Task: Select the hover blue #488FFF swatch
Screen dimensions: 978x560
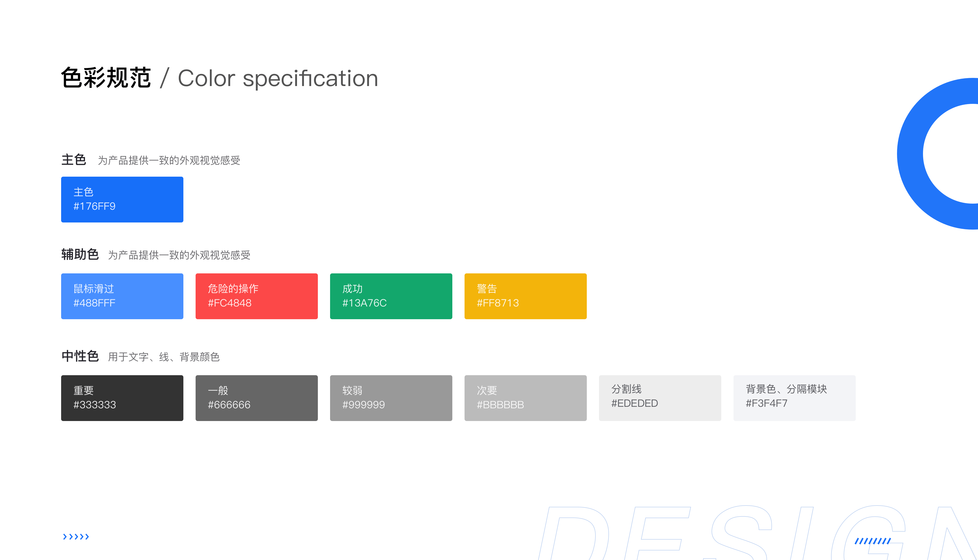Action: pos(122,296)
